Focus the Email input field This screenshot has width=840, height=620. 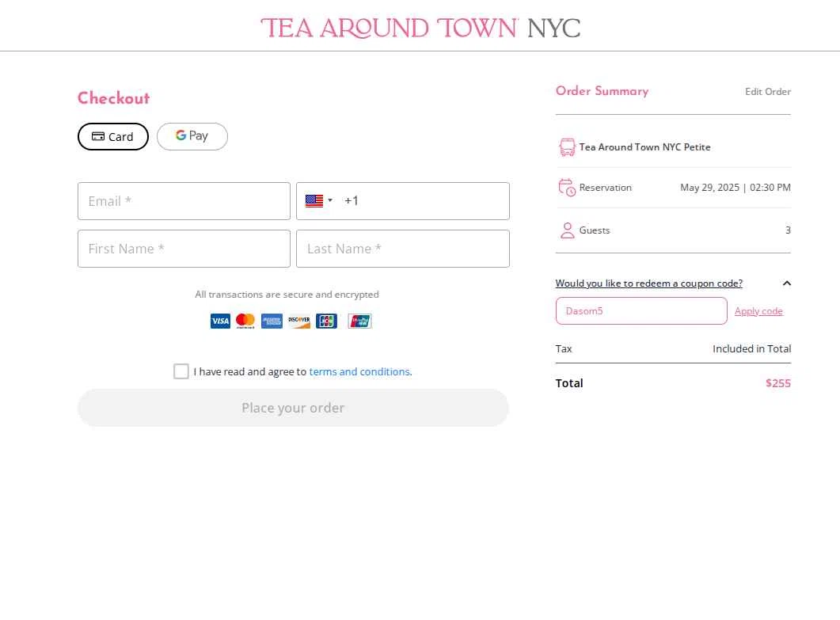pyautogui.click(x=184, y=201)
